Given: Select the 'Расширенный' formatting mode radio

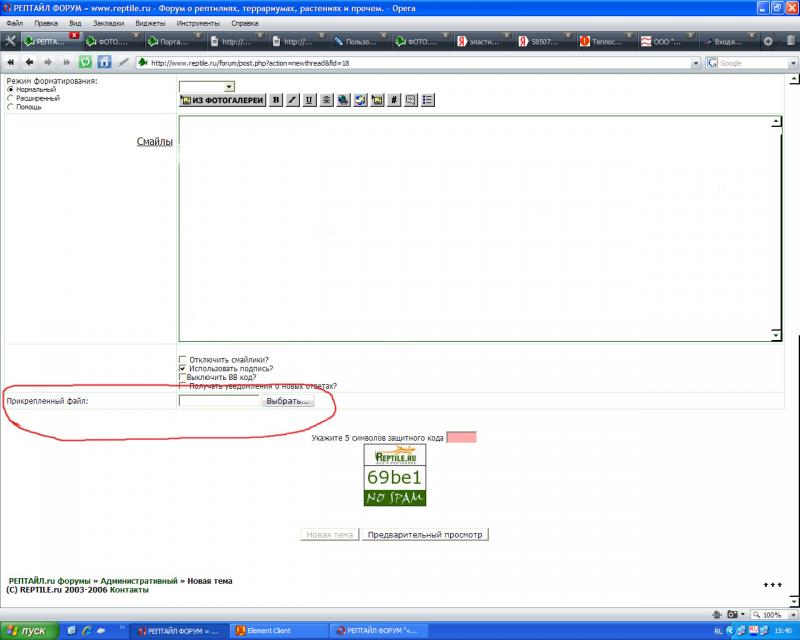Looking at the screenshot, I should 11,99.
